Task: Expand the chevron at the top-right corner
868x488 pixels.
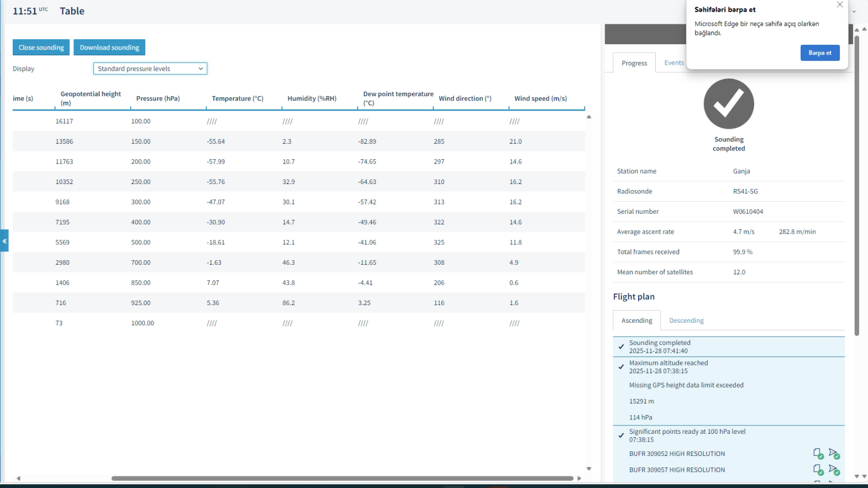Action: [854, 11]
